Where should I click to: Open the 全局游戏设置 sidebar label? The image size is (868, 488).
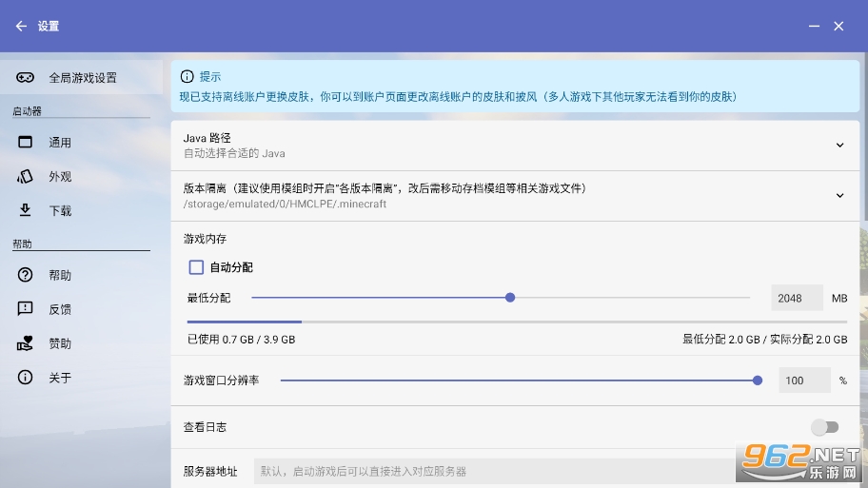83,78
